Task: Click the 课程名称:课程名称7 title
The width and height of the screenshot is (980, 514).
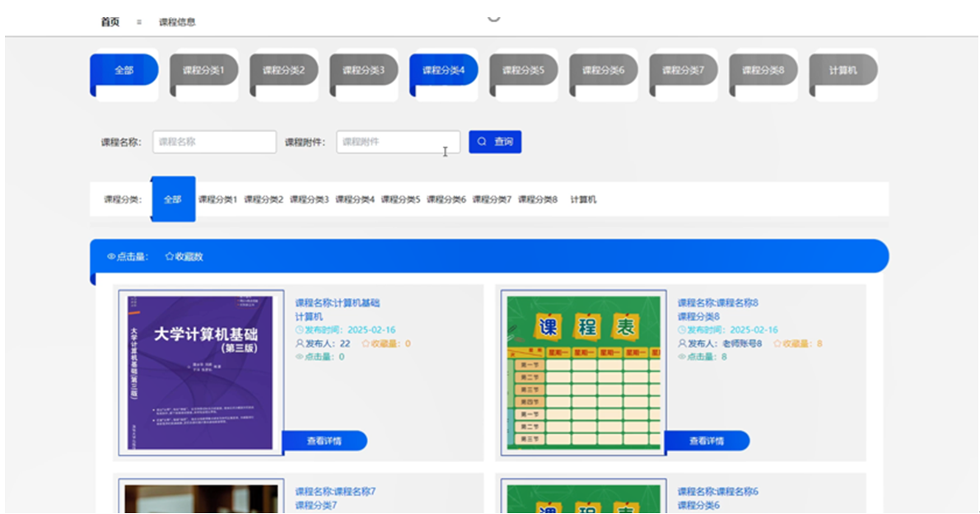Action: coord(335,492)
